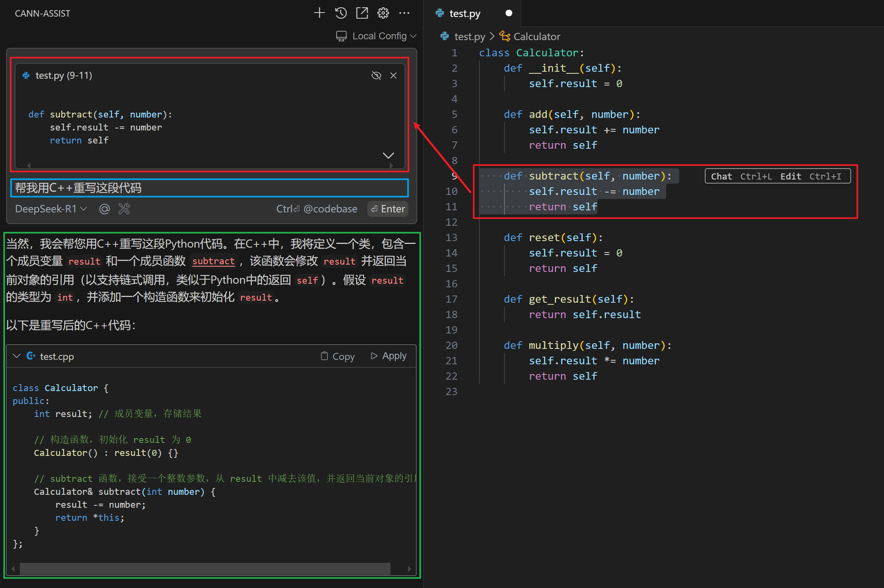The image size is (884, 588).
Task: Click the horizontal scrollbar under C++ code
Action: tap(205, 569)
